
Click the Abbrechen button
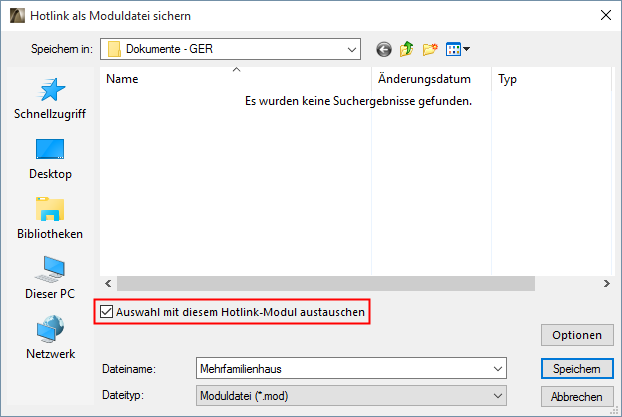[577, 396]
